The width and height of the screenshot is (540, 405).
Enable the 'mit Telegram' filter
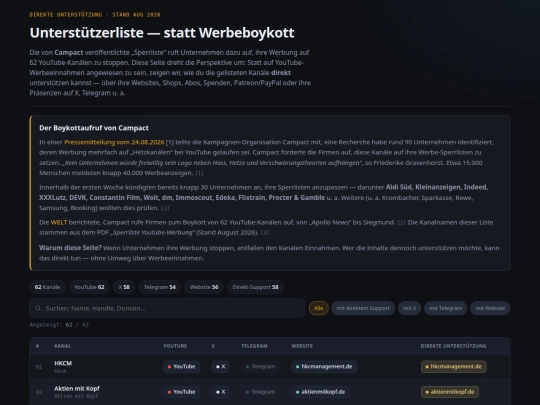point(446,308)
